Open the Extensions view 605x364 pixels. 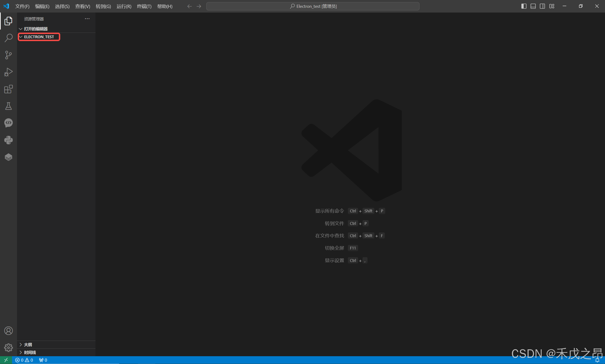[x=8, y=89]
